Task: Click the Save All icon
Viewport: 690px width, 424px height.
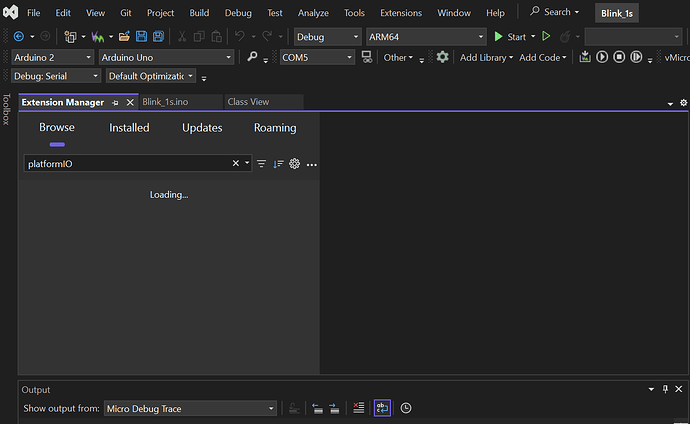Action: 158,37
